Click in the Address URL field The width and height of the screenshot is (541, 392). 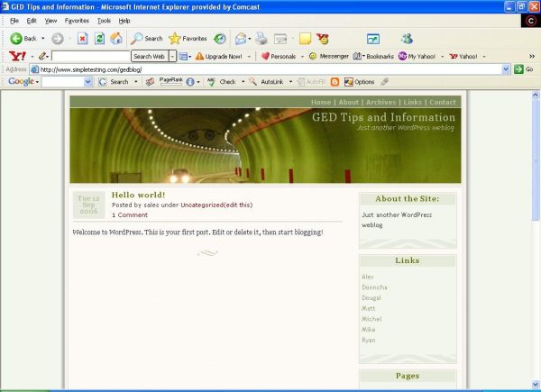tap(266, 69)
